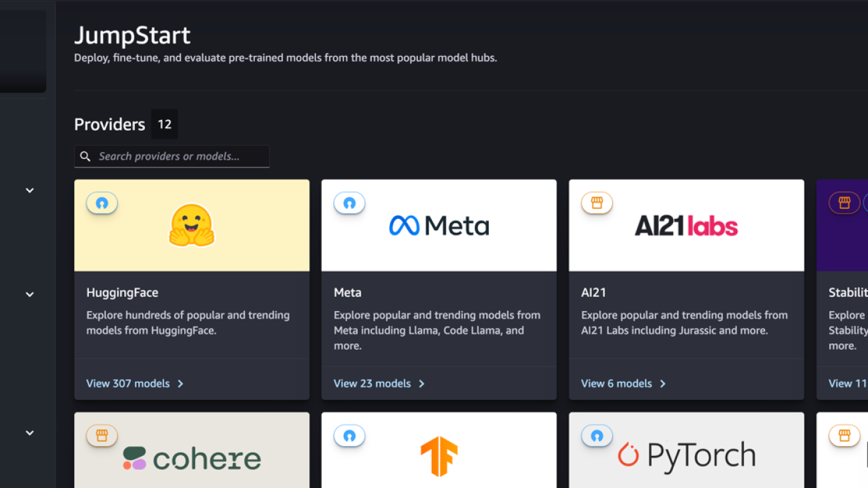The height and width of the screenshot is (488, 868).
Task: Click arrow next to View 23 models
Action: [421, 384]
